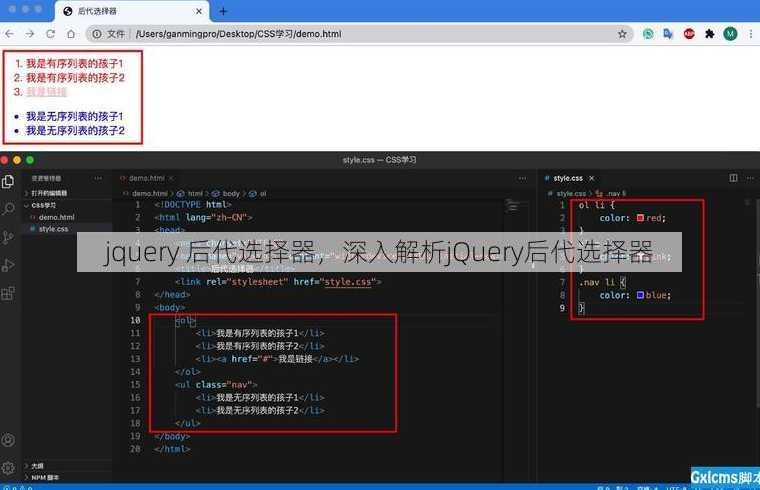Click the style.css href link text
Viewport: 760px width, 490px height.
pyautogui.click(x=347, y=282)
